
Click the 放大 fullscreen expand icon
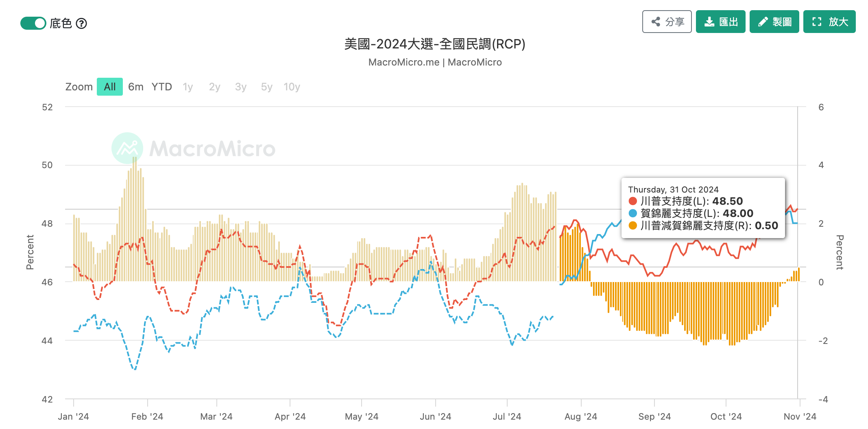[x=817, y=22]
